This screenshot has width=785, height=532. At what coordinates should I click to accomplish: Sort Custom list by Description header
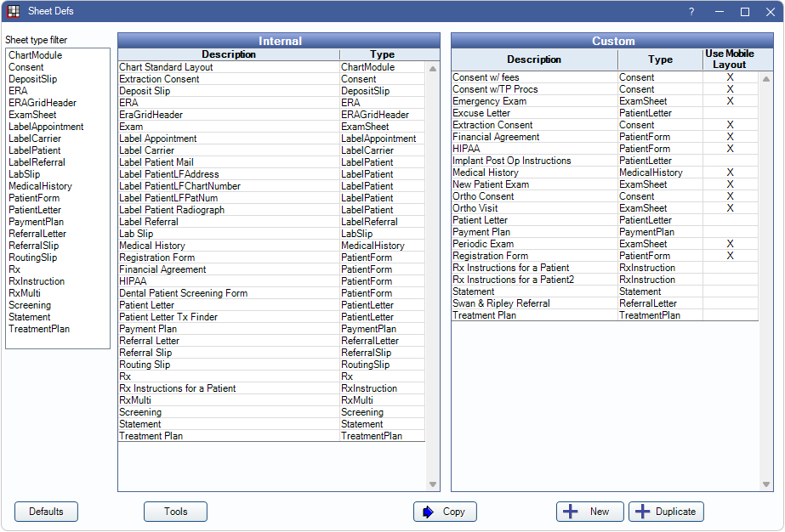(x=534, y=59)
